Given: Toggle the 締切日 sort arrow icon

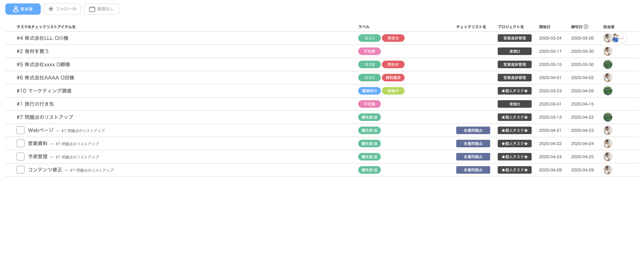Looking at the screenshot, I should coord(586,27).
